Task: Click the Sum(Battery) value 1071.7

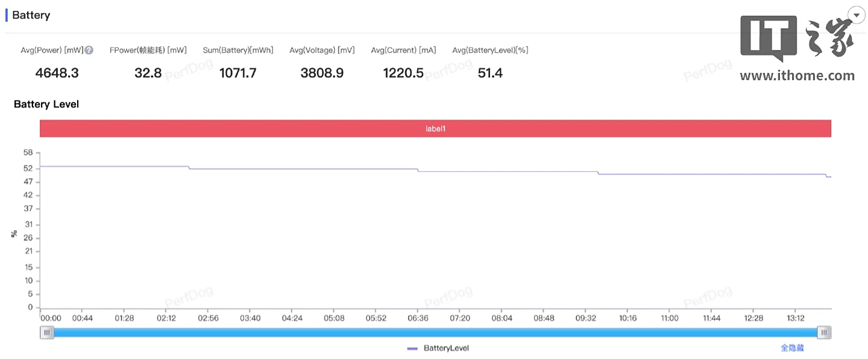Action: (x=237, y=73)
